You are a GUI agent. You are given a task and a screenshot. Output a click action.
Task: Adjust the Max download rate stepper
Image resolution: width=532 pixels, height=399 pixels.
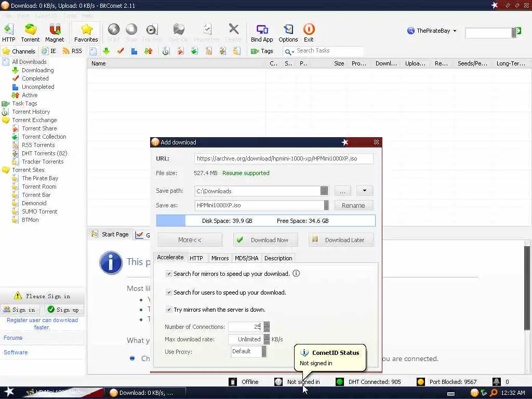pyautogui.click(x=267, y=339)
